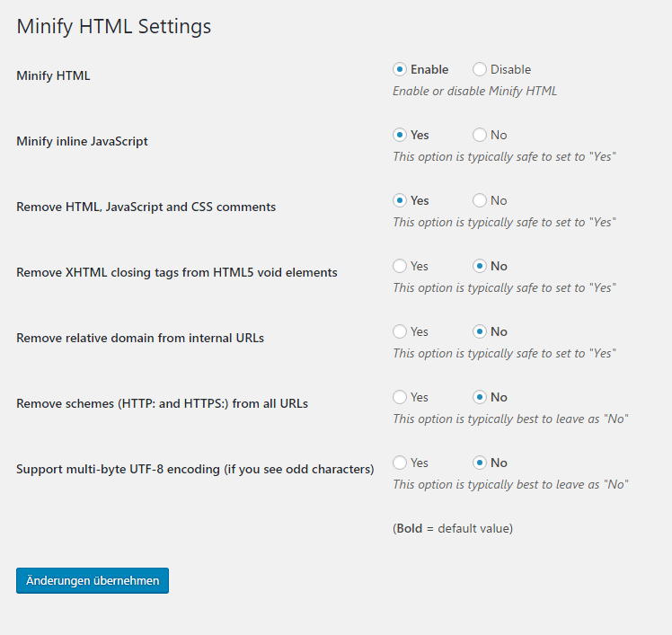Set Remove schemes from all URLs to Yes
Viewport: 672px width, 635px height.
pos(400,397)
